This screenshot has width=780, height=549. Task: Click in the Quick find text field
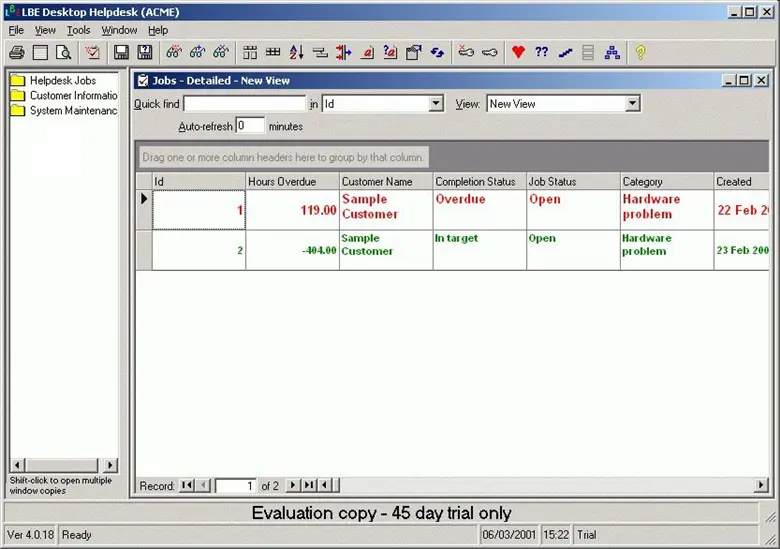click(244, 104)
